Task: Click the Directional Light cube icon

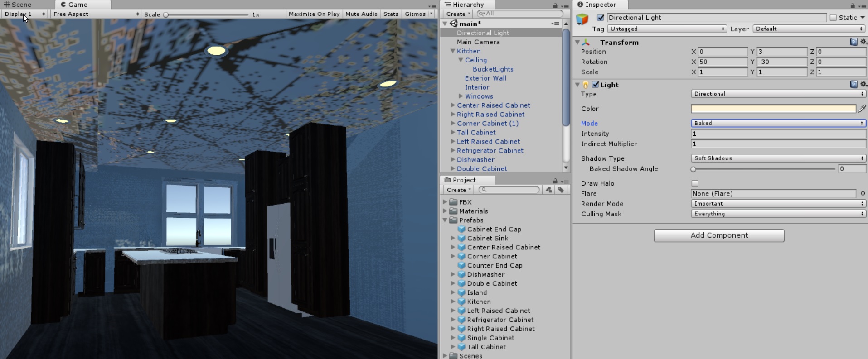Action: pos(582,19)
